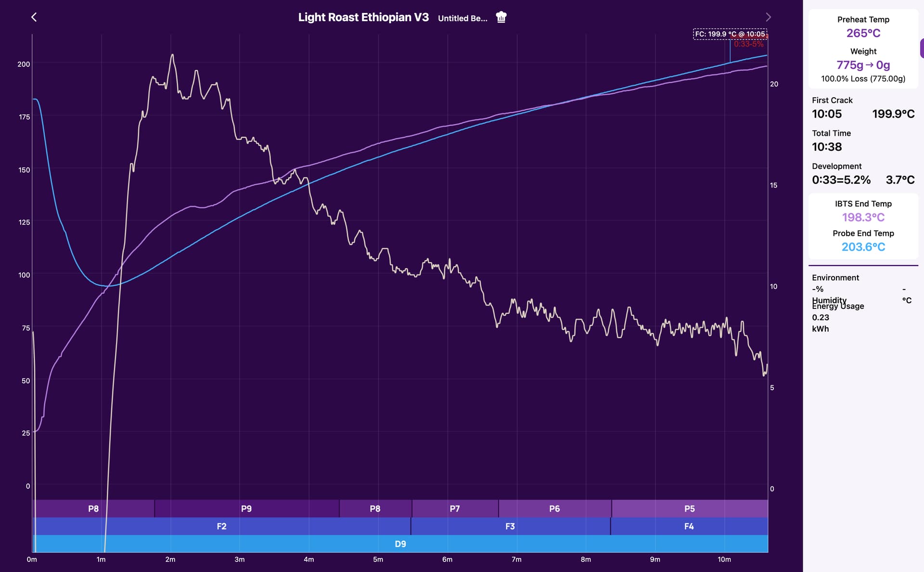The image size is (924, 572).
Task: Click the red 0:33-5% development label
Action: point(749,44)
